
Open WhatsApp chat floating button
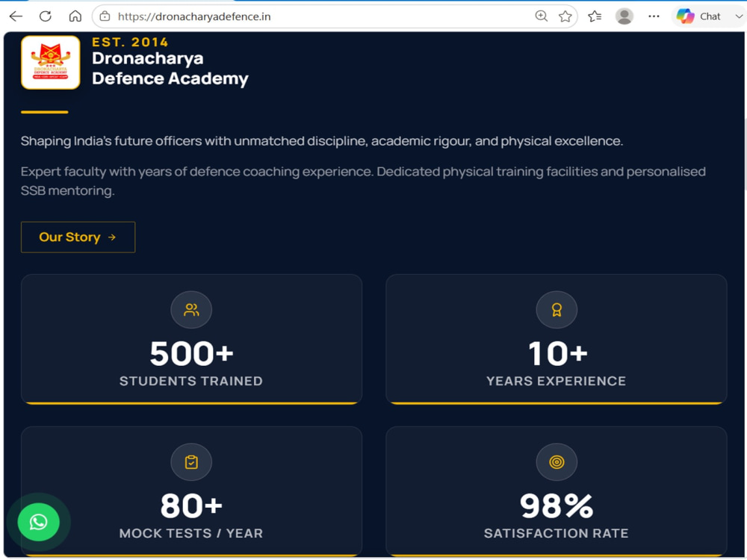coord(39,522)
